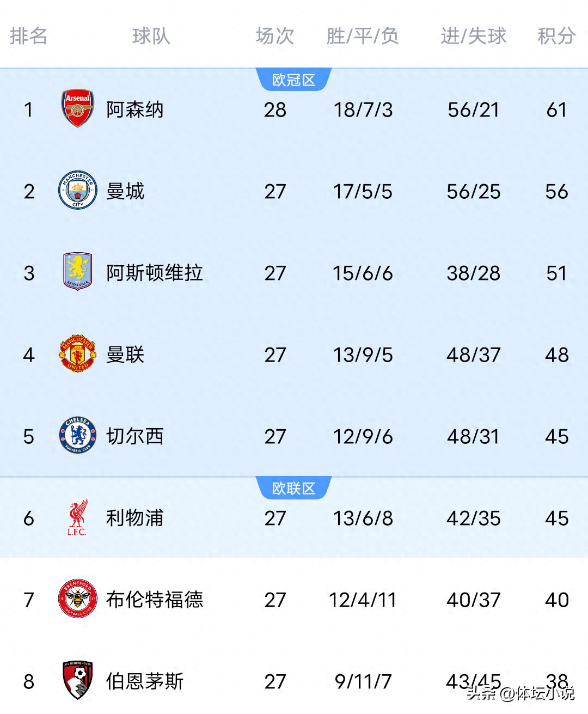Click the Chelsea club crest
The width and height of the screenshot is (588, 714).
tap(77, 436)
